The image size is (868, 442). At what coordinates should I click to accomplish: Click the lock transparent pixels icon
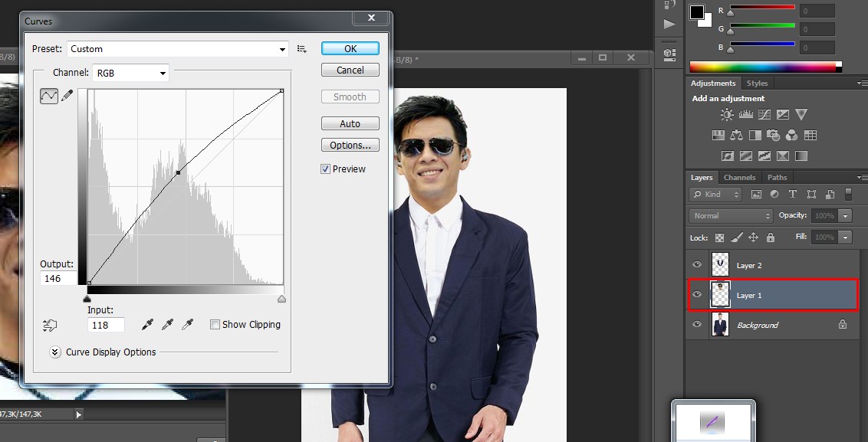click(x=719, y=237)
